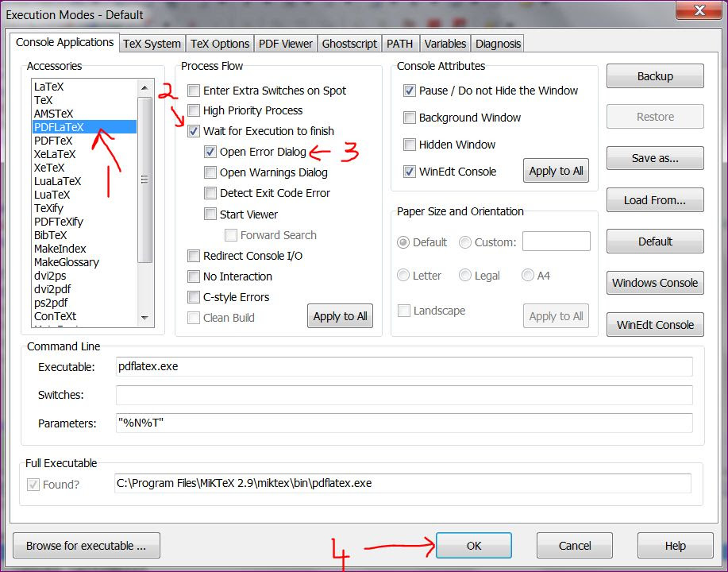Toggle Wait for Execution to finish

pyautogui.click(x=194, y=131)
